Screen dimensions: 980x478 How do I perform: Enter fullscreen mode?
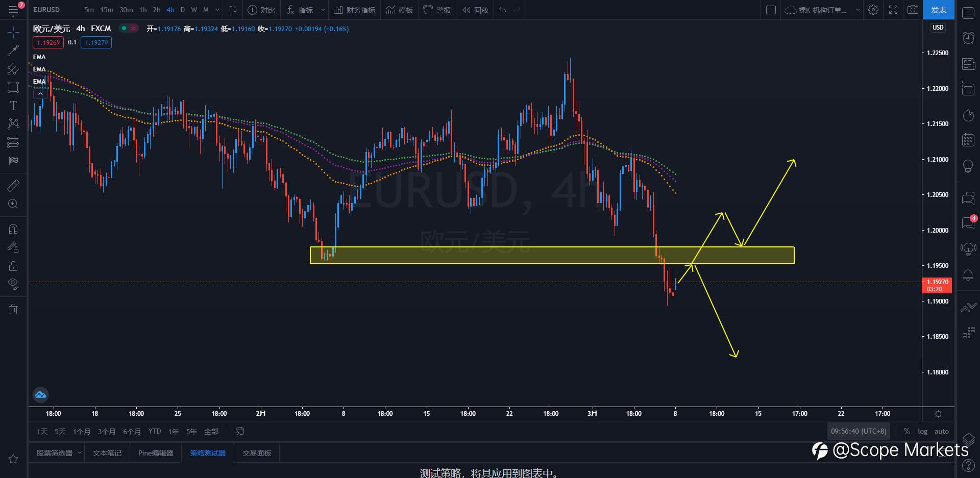pyautogui.click(x=893, y=10)
